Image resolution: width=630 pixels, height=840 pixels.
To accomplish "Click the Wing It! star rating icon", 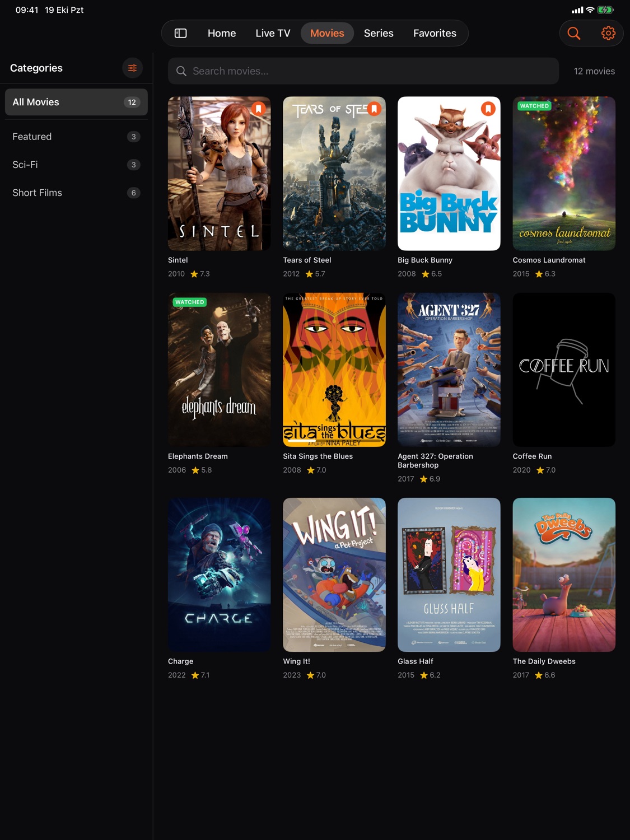I will (310, 675).
